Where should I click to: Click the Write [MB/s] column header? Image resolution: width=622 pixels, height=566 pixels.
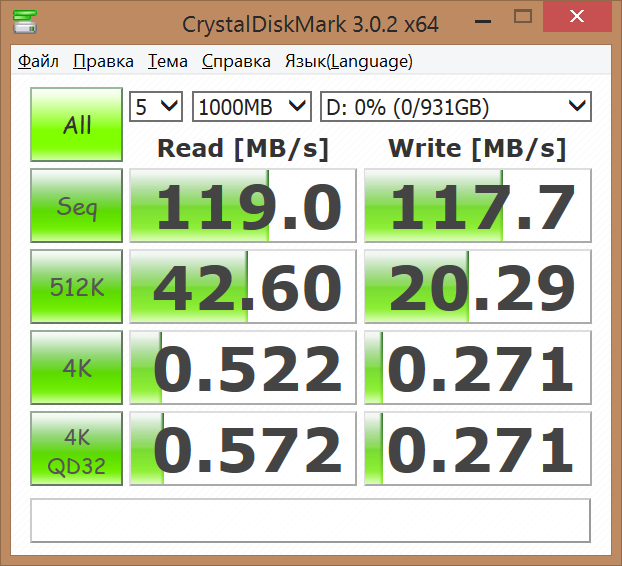(477, 149)
